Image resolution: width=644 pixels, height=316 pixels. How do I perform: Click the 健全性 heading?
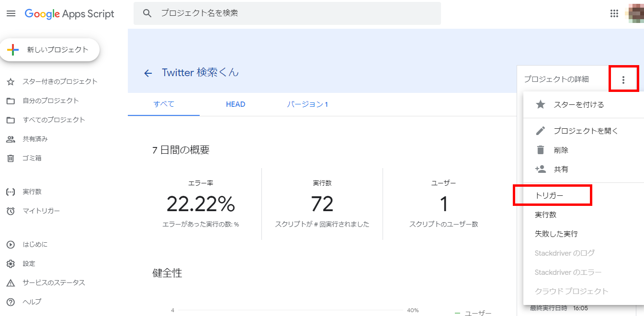167,273
